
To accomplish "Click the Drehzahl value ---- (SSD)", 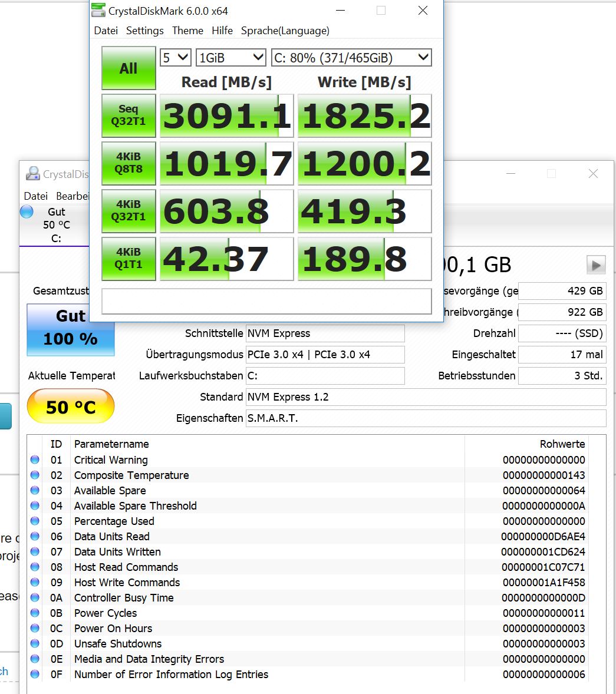I will tap(562, 333).
